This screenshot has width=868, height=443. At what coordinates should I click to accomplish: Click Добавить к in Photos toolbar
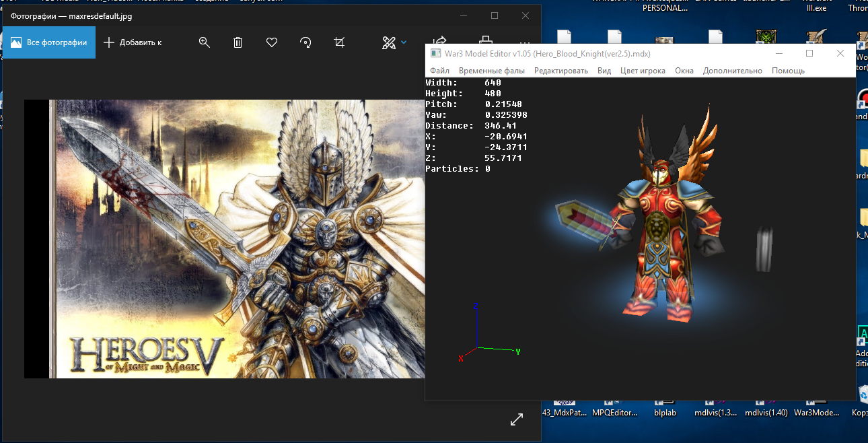point(133,42)
